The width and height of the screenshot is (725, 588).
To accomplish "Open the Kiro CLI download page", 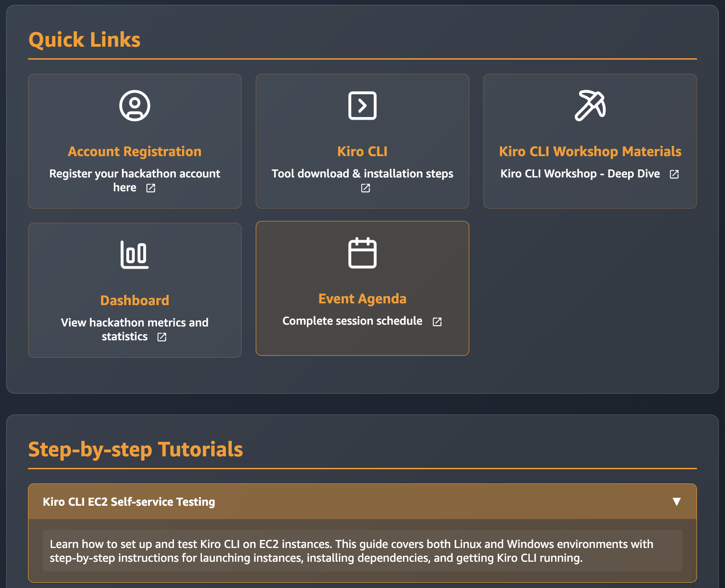I will pos(362,151).
